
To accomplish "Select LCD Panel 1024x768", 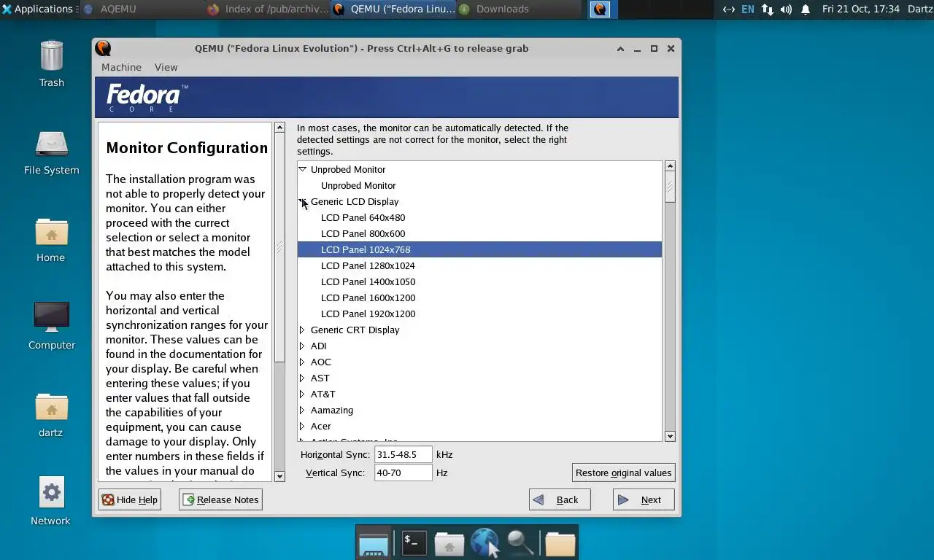I will coord(479,249).
